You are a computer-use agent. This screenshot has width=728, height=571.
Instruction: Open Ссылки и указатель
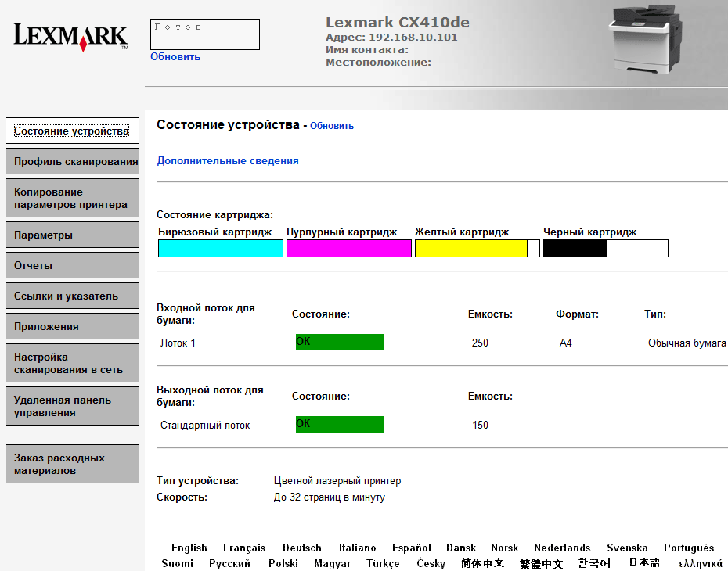(x=73, y=296)
